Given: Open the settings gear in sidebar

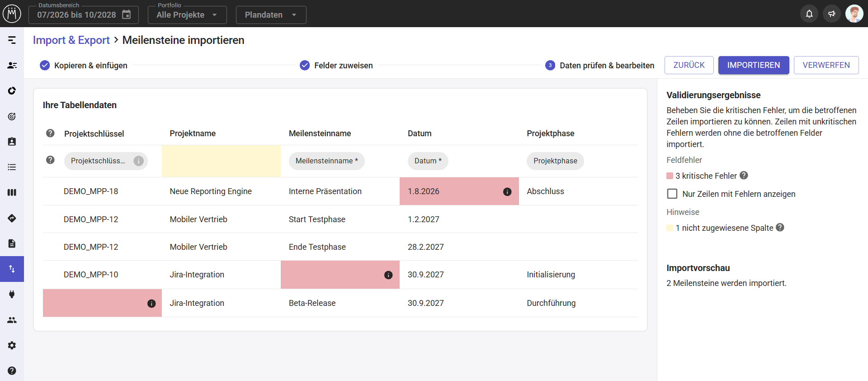Looking at the screenshot, I should click(x=12, y=345).
